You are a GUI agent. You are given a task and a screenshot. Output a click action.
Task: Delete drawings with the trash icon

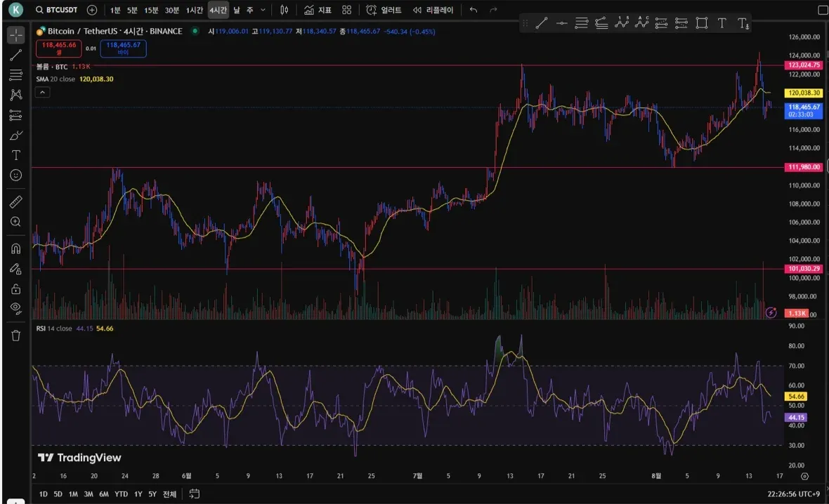click(15, 336)
